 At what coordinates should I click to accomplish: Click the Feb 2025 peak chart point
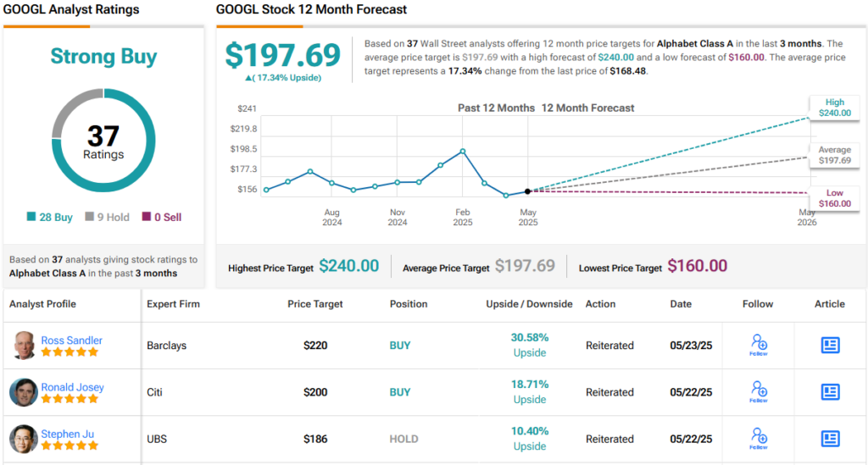point(463,151)
